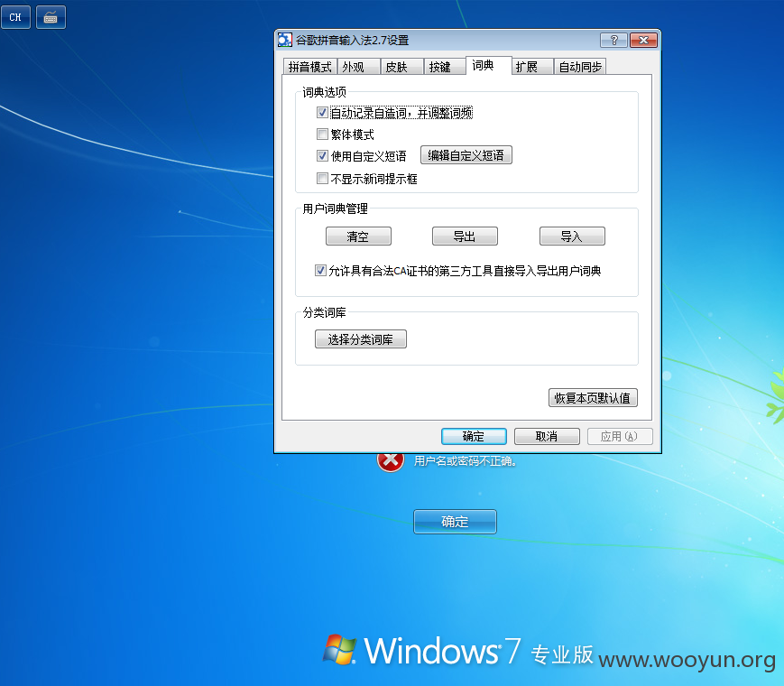Toggle 使用自定义短语 checkbox
This screenshot has height=686, width=784.
pos(322,155)
